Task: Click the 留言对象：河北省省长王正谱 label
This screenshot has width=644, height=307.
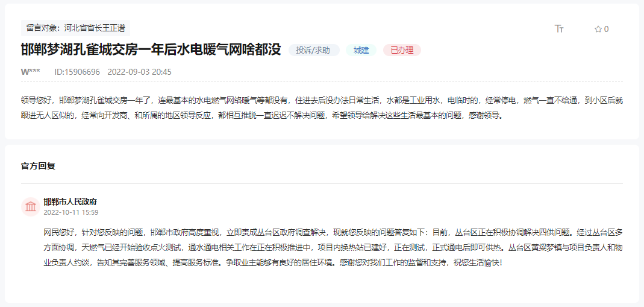Action: click(x=75, y=28)
